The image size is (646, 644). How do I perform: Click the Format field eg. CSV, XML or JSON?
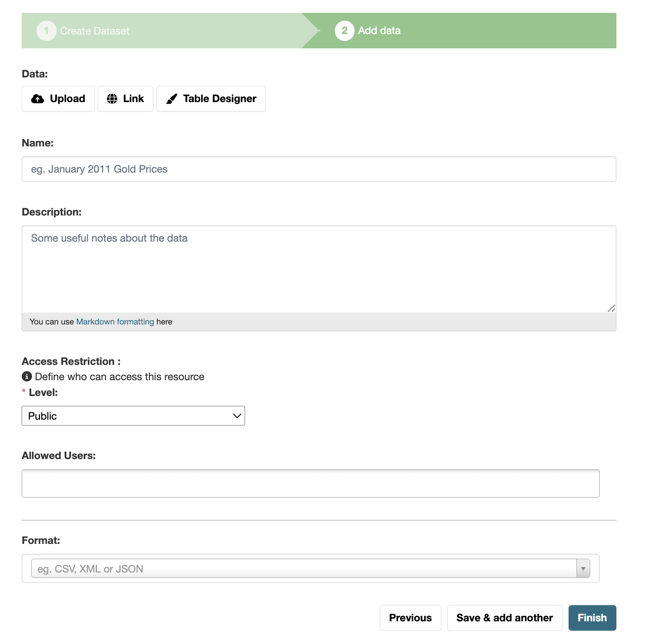coord(304,569)
